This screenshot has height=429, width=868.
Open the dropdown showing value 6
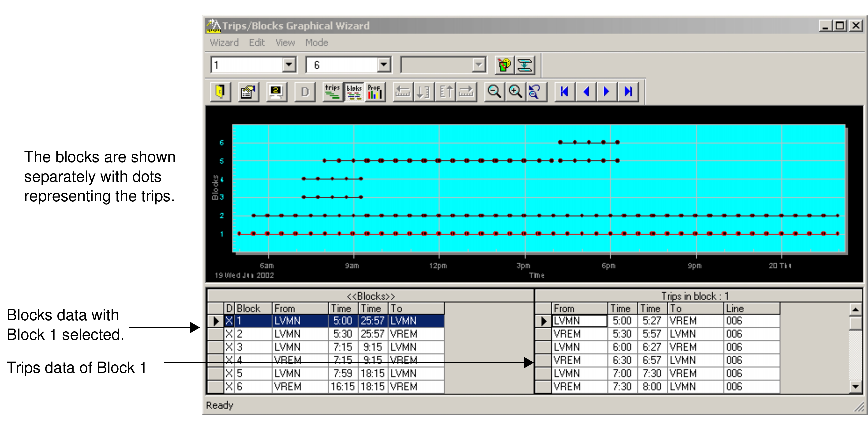[384, 64]
